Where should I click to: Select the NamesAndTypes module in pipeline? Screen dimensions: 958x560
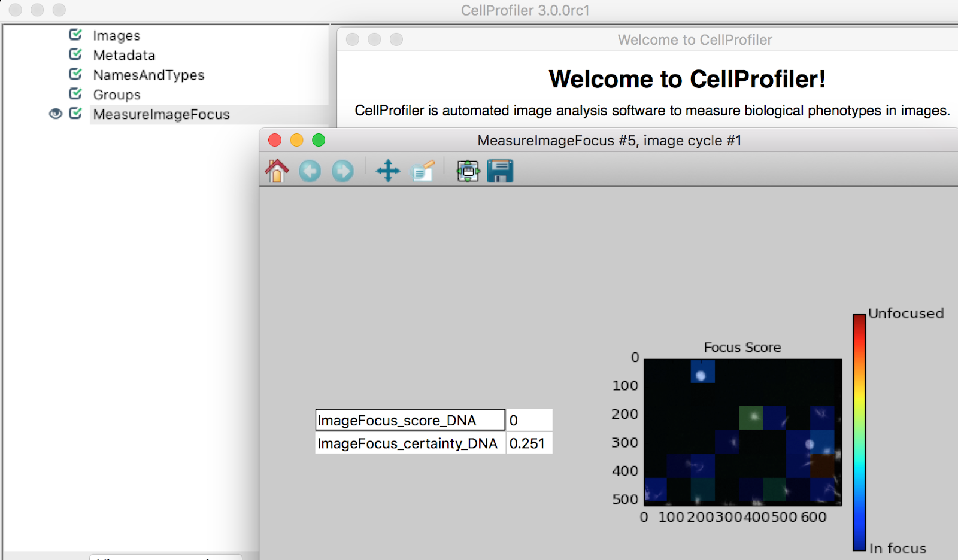(148, 75)
